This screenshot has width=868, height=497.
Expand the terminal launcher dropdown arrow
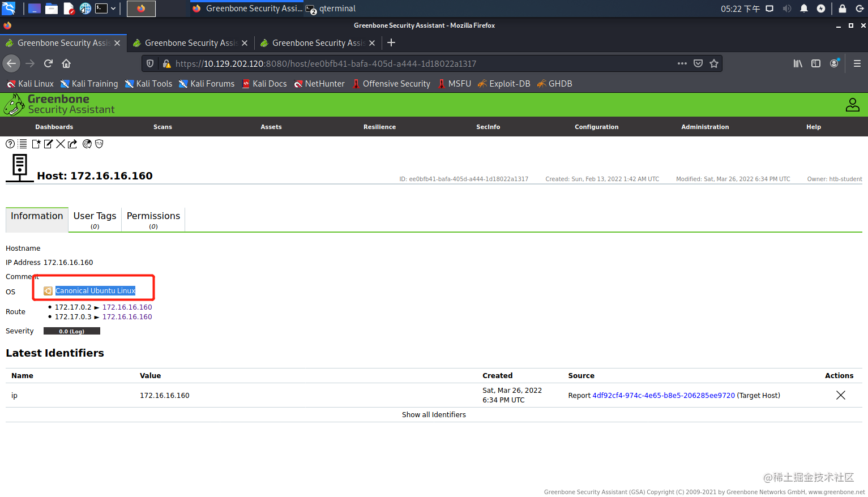113,8
